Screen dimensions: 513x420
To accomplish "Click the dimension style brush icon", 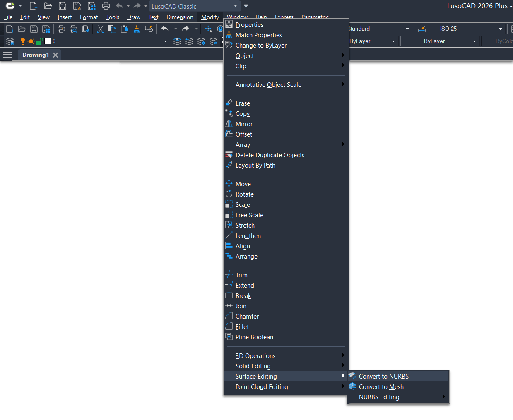I will tap(422, 29).
